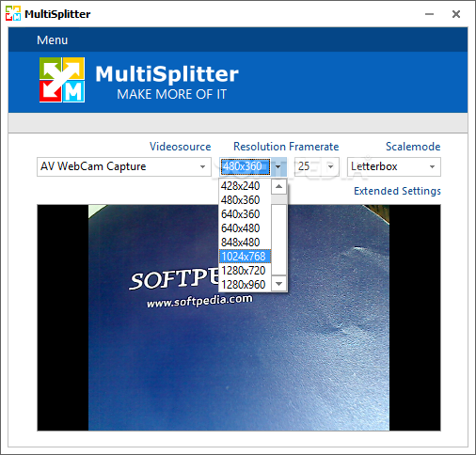Click the MultiSplitter logo icon in the banner
Viewport: 476px width, 455px height.
tap(62, 80)
